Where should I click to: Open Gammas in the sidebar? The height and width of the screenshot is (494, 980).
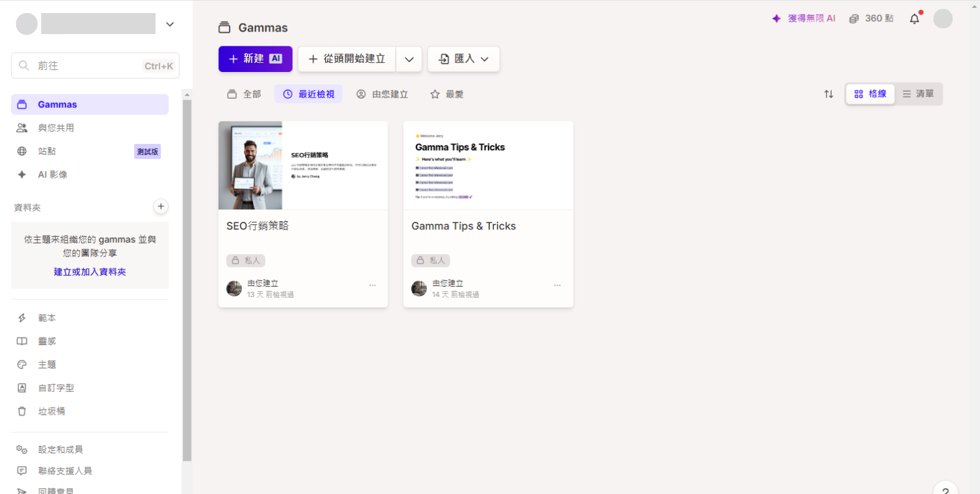[x=90, y=105]
